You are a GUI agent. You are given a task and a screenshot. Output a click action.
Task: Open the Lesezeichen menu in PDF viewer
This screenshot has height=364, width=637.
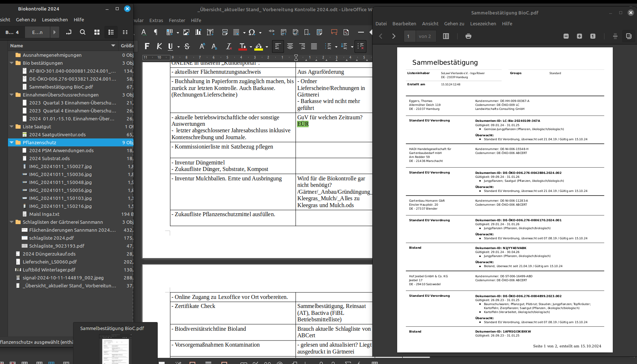[x=483, y=23]
